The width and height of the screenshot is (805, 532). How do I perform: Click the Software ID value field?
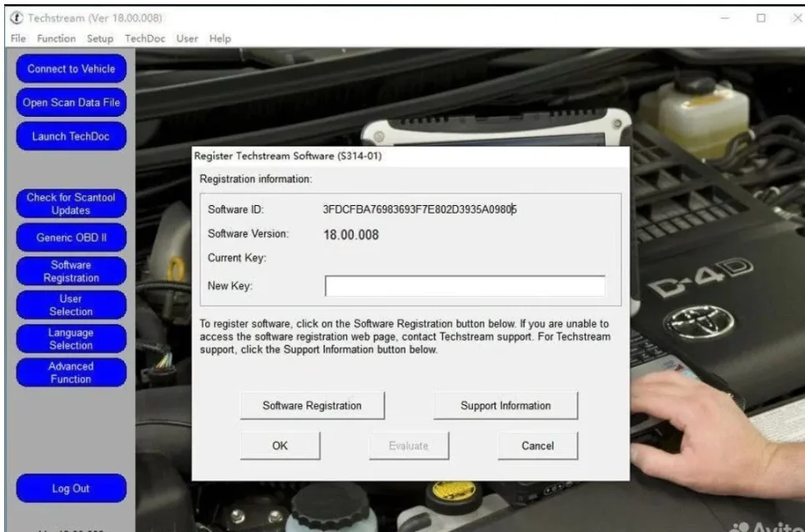click(x=420, y=209)
